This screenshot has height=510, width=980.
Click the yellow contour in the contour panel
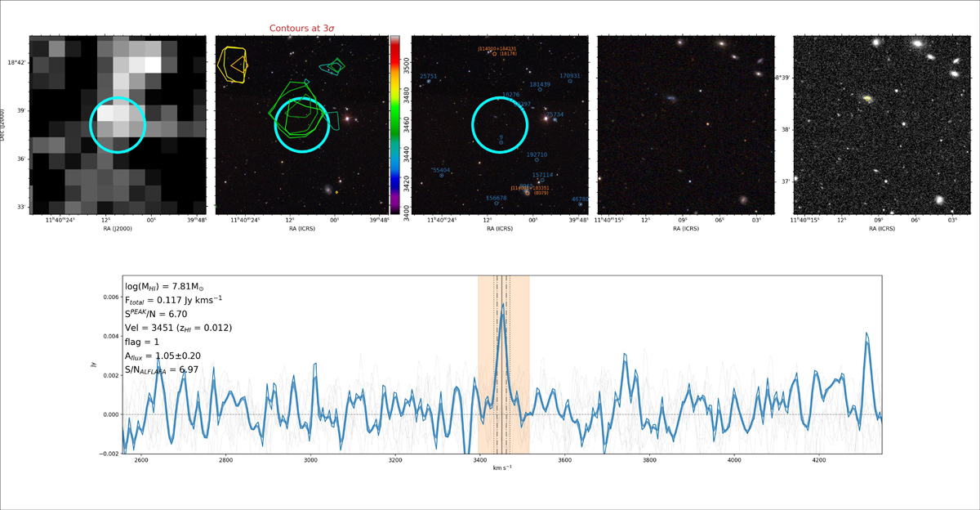[234, 65]
